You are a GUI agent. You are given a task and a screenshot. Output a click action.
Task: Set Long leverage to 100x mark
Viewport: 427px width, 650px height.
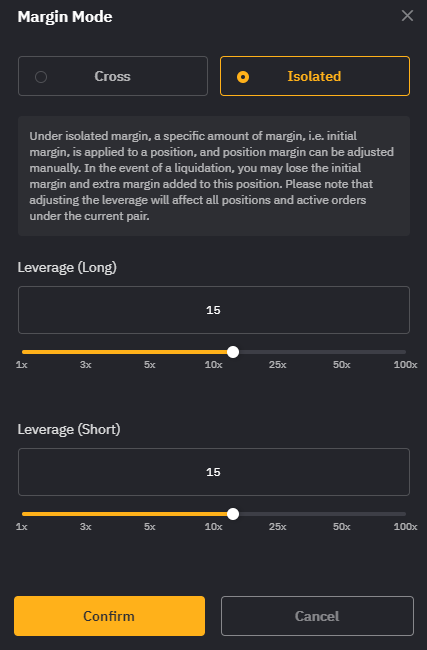point(405,364)
